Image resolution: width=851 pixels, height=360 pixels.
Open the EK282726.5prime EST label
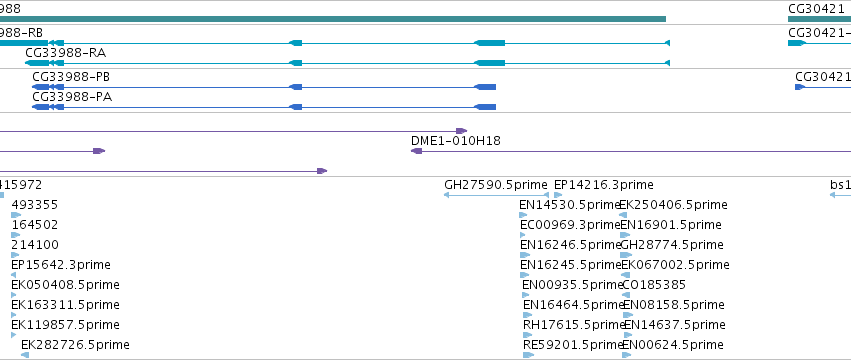point(75,345)
